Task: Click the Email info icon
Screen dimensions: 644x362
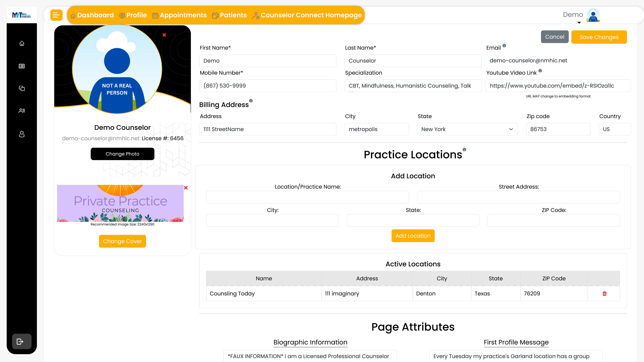Action: 504,46
